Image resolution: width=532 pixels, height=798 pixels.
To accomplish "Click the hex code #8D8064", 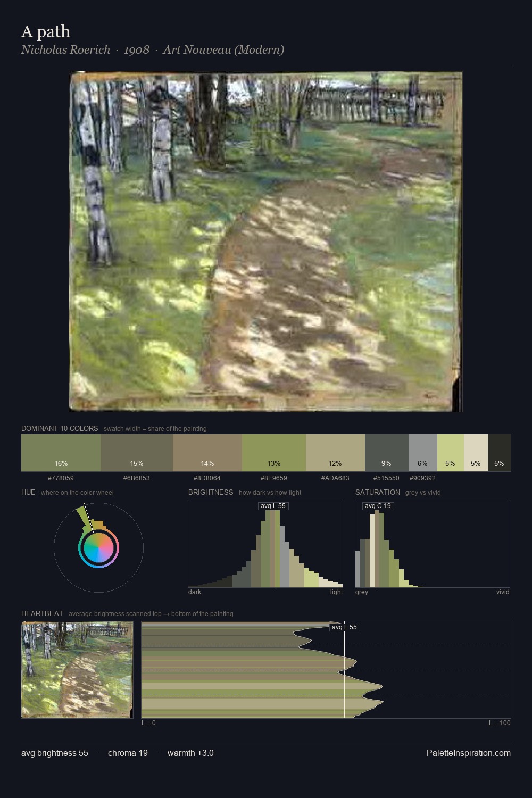I will 207,478.
